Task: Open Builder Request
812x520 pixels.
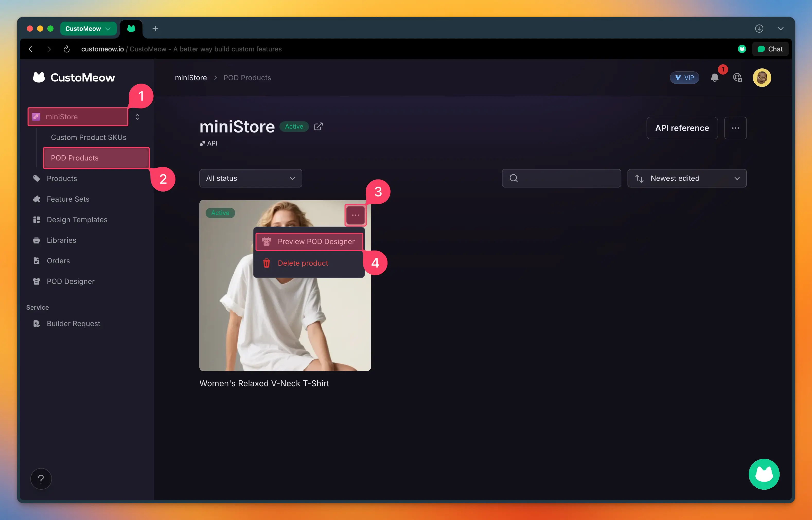Action: point(73,324)
